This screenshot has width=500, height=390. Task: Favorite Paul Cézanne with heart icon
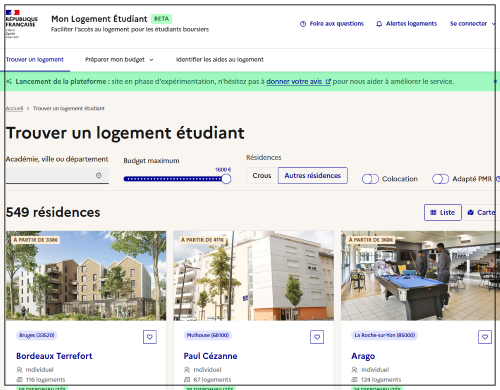coord(317,337)
